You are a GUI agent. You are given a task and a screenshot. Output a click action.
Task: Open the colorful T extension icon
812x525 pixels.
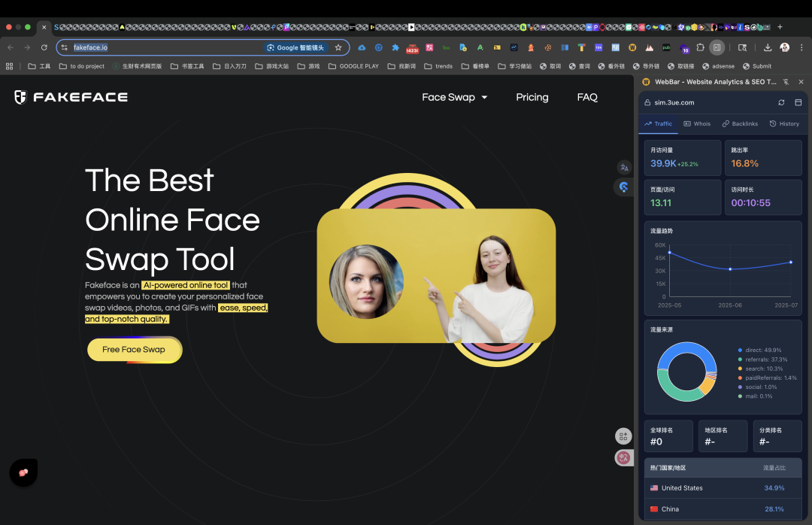(x=581, y=47)
